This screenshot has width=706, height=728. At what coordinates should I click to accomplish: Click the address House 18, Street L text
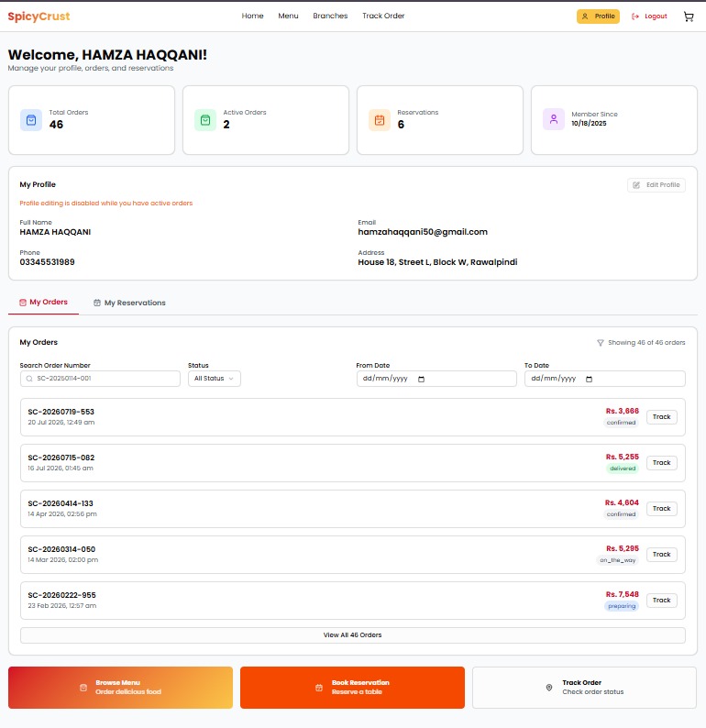click(437, 262)
